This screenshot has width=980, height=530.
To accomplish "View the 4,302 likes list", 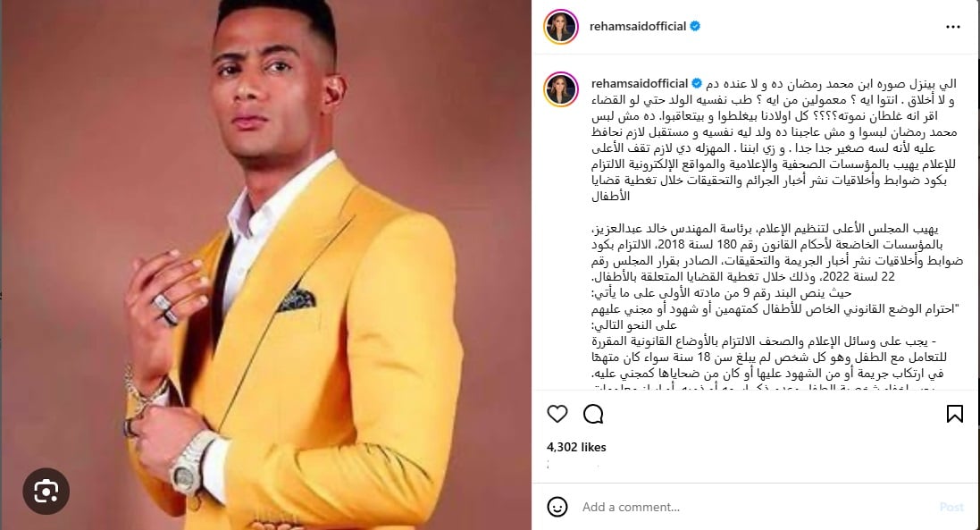I will click(x=576, y=447).
